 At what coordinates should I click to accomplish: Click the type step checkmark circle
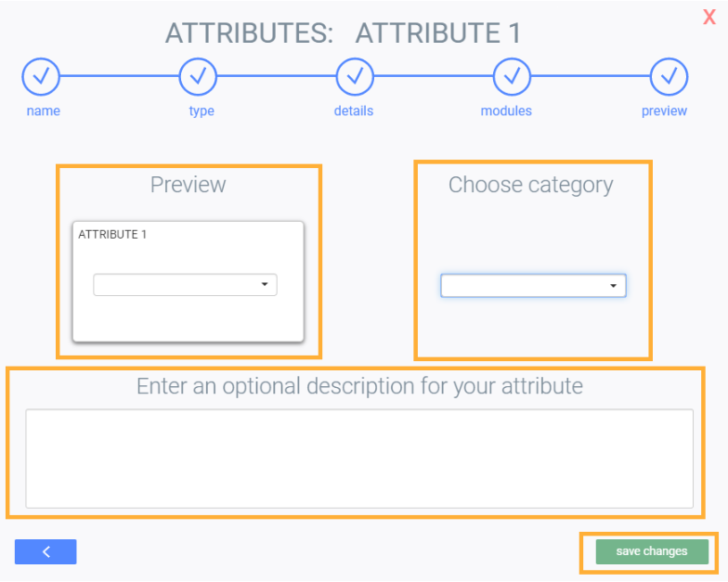(x=198, y=77)
